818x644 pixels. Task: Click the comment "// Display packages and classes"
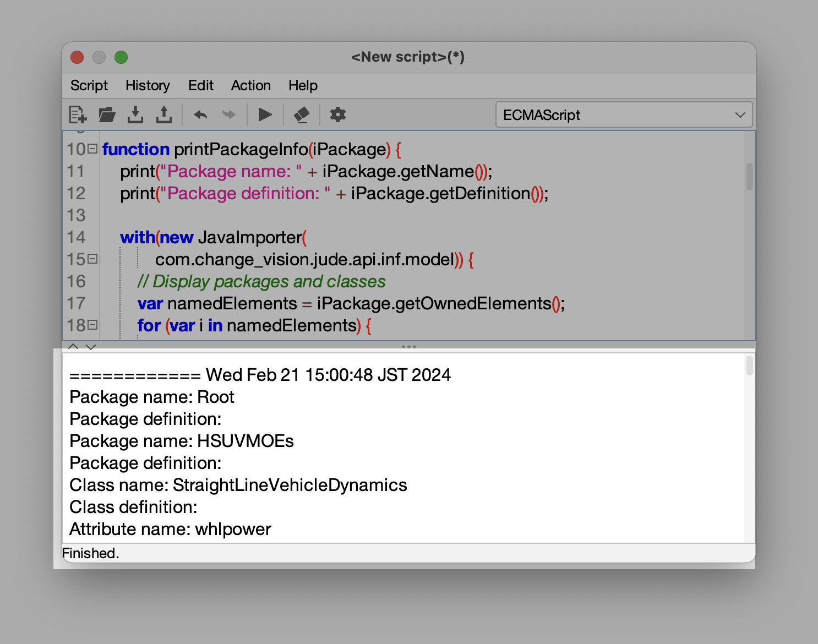[x=261, y=281]
